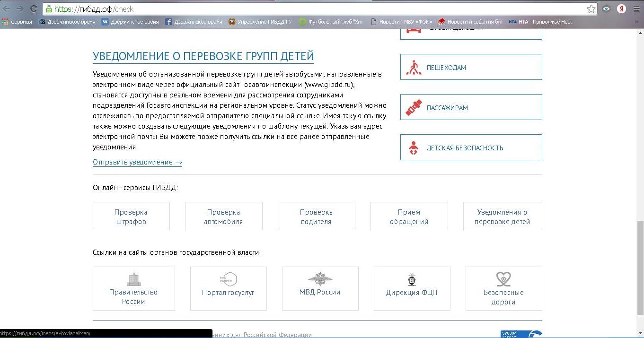This screenshot has width=644, height=338.
Task: Click the seatbelt icon for Пассажирам
Action: 414,108
